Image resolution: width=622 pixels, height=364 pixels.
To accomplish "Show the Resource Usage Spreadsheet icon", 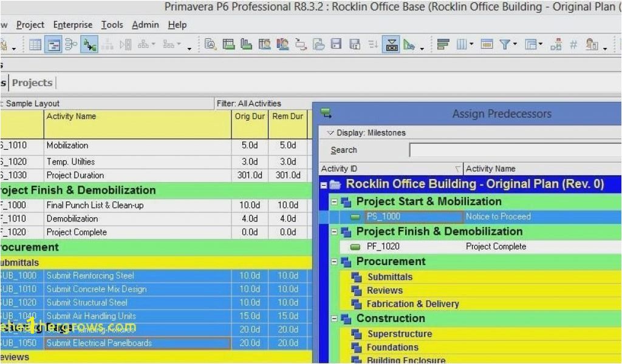I will [264, 44].
